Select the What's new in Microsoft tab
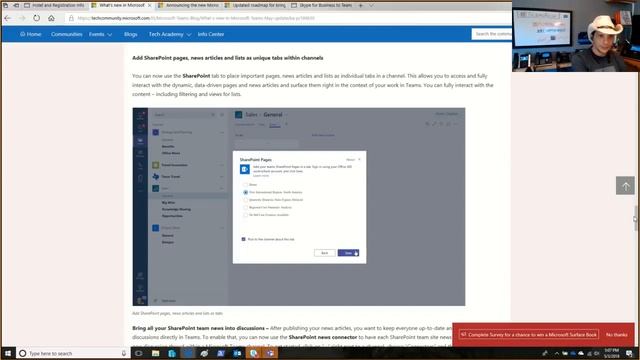 122,5
